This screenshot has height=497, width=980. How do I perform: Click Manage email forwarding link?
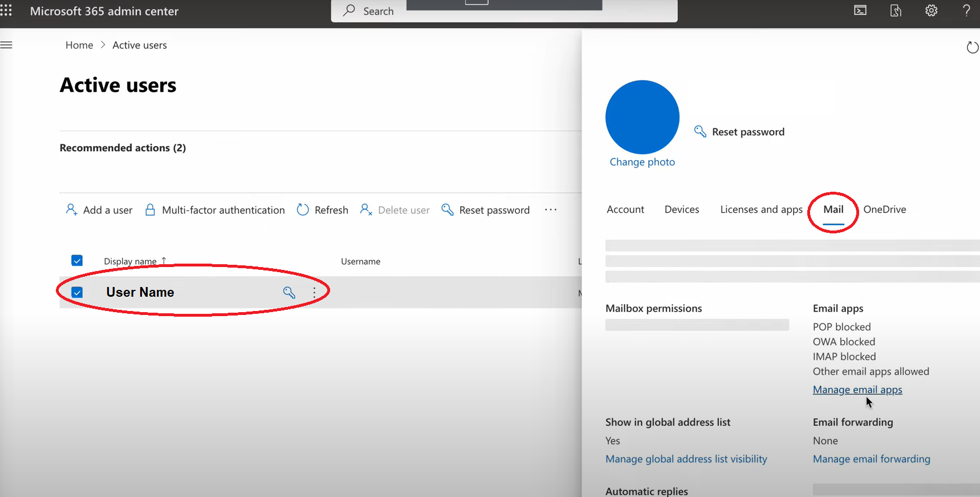872,459
